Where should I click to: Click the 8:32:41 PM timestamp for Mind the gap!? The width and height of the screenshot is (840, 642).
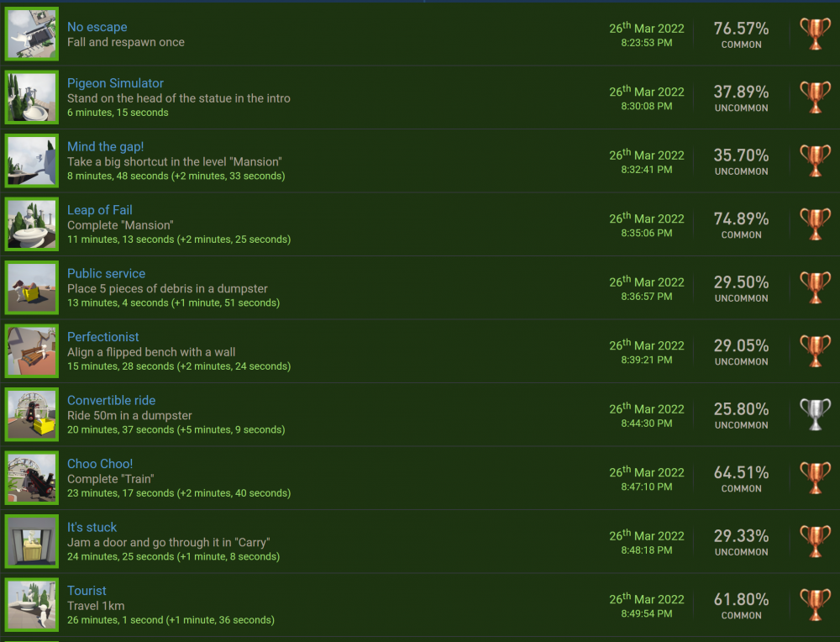coord(646,170)
